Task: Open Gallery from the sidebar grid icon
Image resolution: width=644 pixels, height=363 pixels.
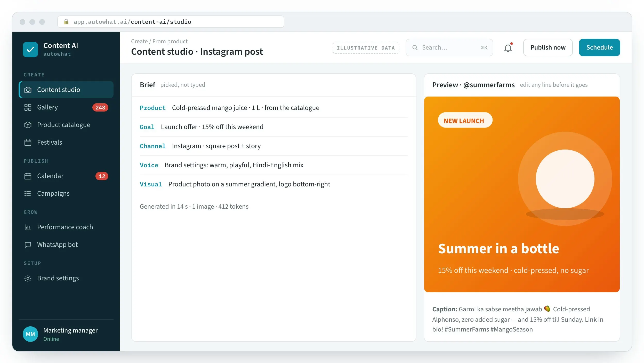Action: coord(28,107)
